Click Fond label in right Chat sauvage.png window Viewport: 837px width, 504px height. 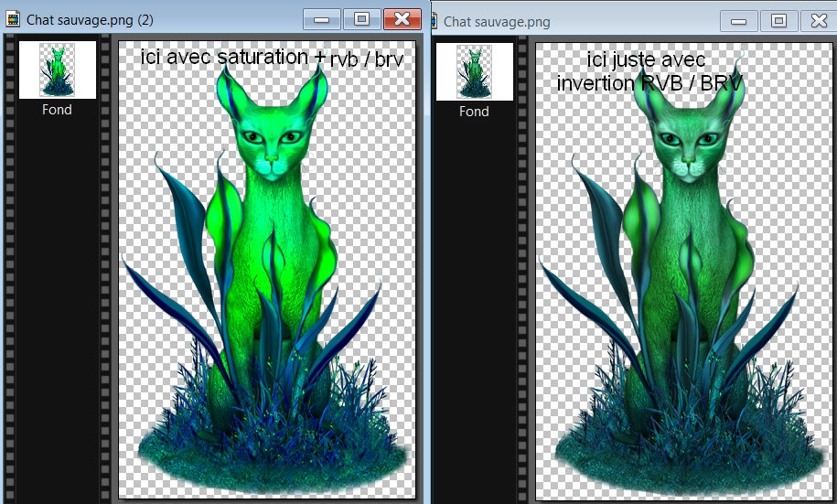474,111
